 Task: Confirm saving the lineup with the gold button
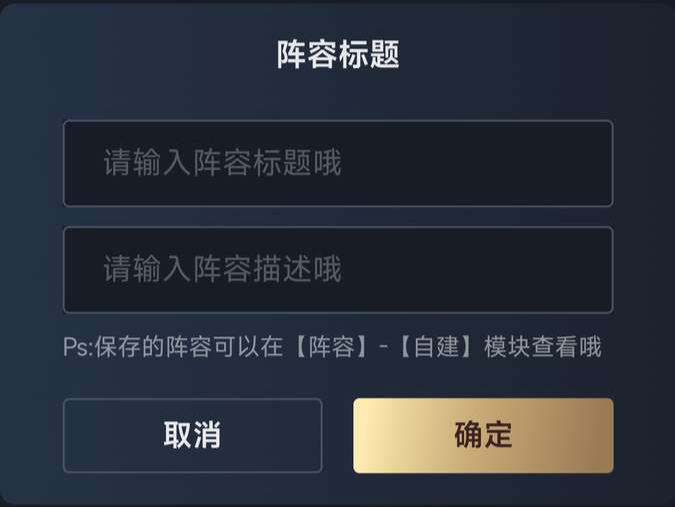tap(483, 435)
